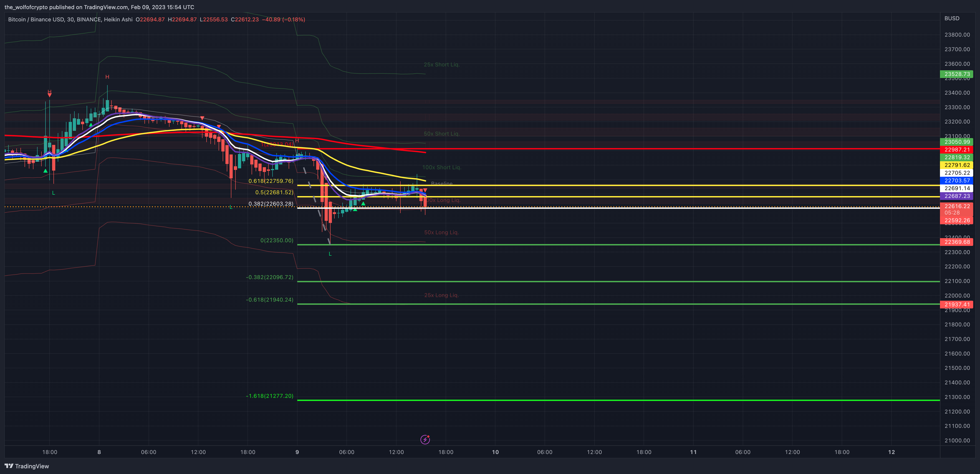Click the 22987.21 red price tag

(x=956, y=149)
